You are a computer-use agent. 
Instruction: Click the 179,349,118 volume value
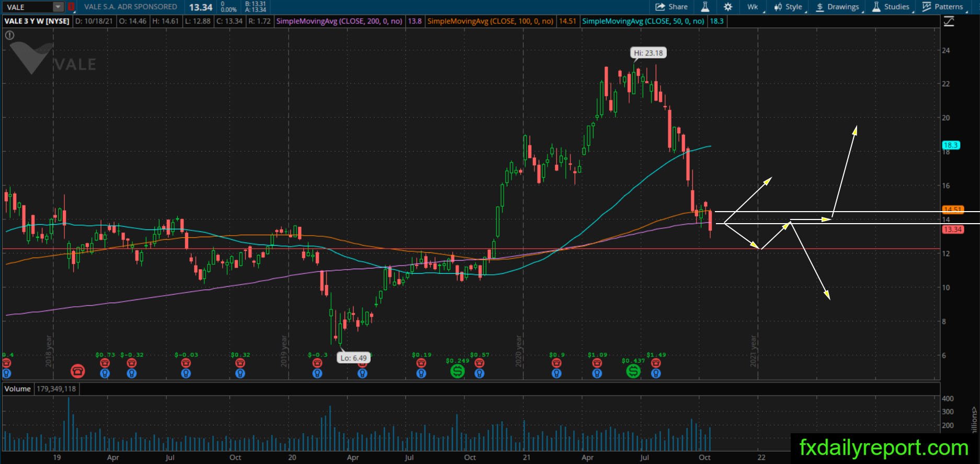point(56,389)
